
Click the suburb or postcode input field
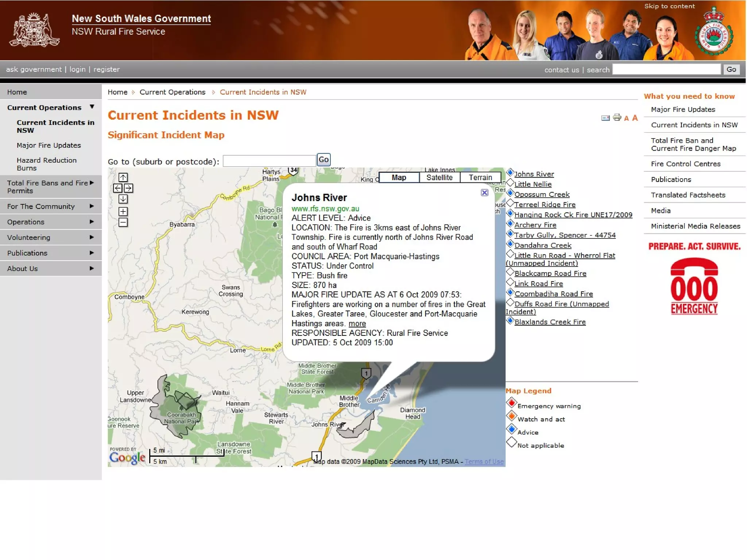point(269,161)
